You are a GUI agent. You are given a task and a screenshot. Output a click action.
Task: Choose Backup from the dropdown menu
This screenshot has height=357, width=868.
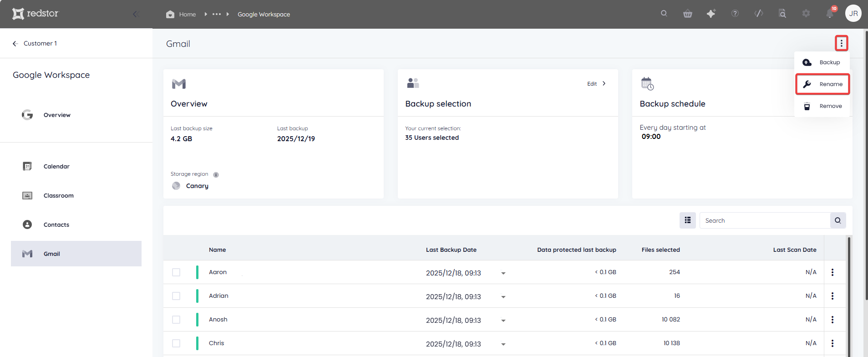(x=822, y=62)
